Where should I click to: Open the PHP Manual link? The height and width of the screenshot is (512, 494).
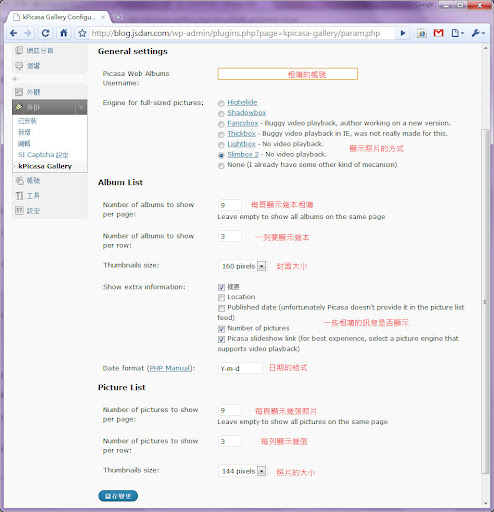click(x=169, y=368)
